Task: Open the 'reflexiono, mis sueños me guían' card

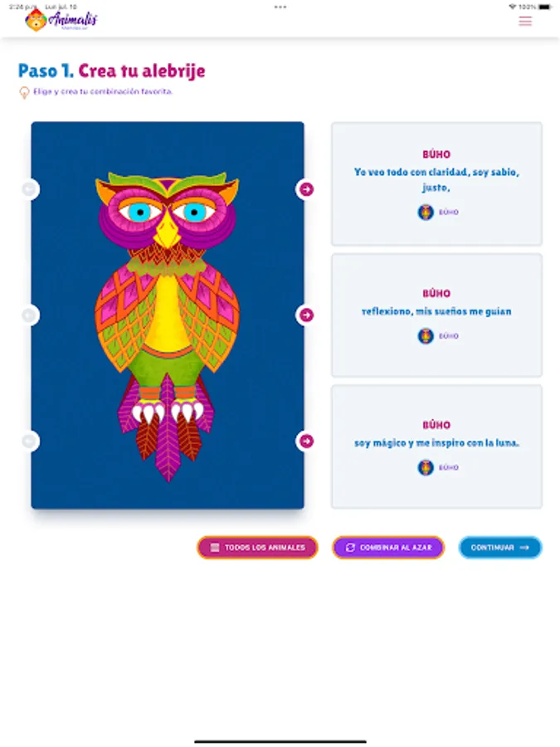Action: pyautogui.click(x=436, y=315)
